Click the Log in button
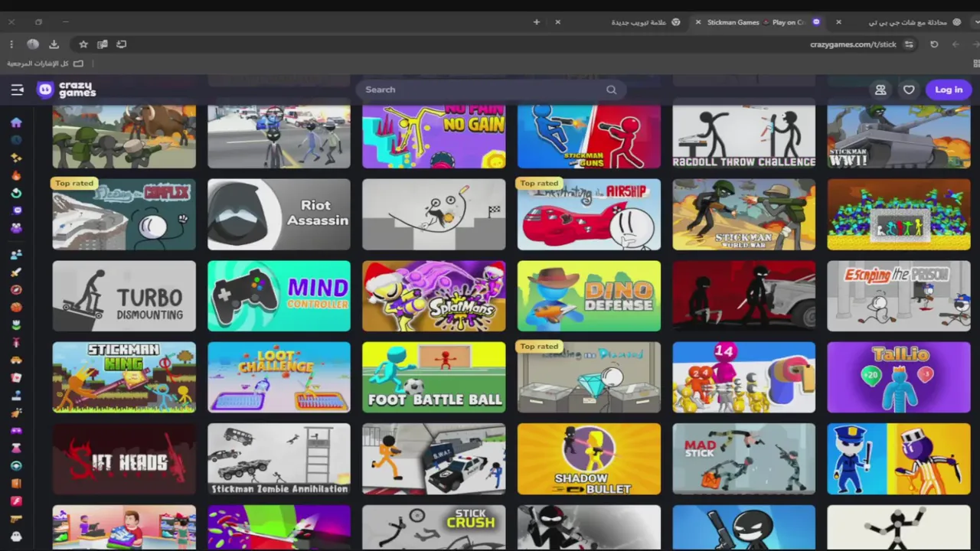The height and width of the screenshot is (551, 980). coord(949,90)
